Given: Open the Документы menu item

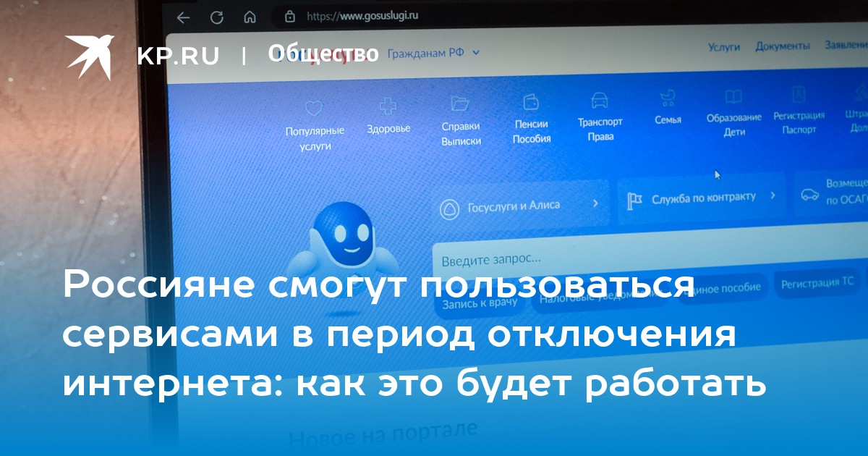Looking at the screenshot, I should pyautogui.click(x=782, y=46).
